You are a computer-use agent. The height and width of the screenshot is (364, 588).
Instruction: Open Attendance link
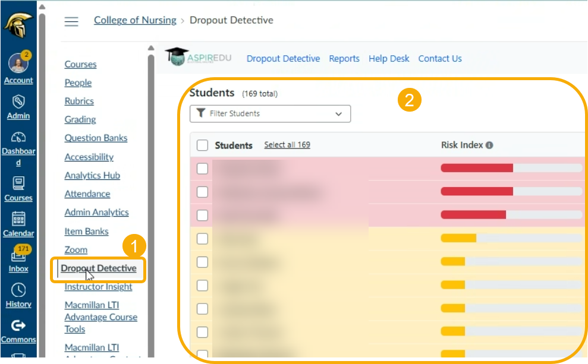click(x=87, y=194)
